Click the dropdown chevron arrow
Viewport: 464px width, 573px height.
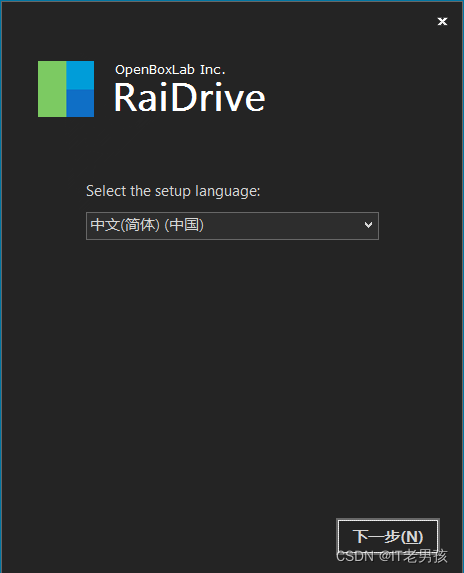click(368, 225)
